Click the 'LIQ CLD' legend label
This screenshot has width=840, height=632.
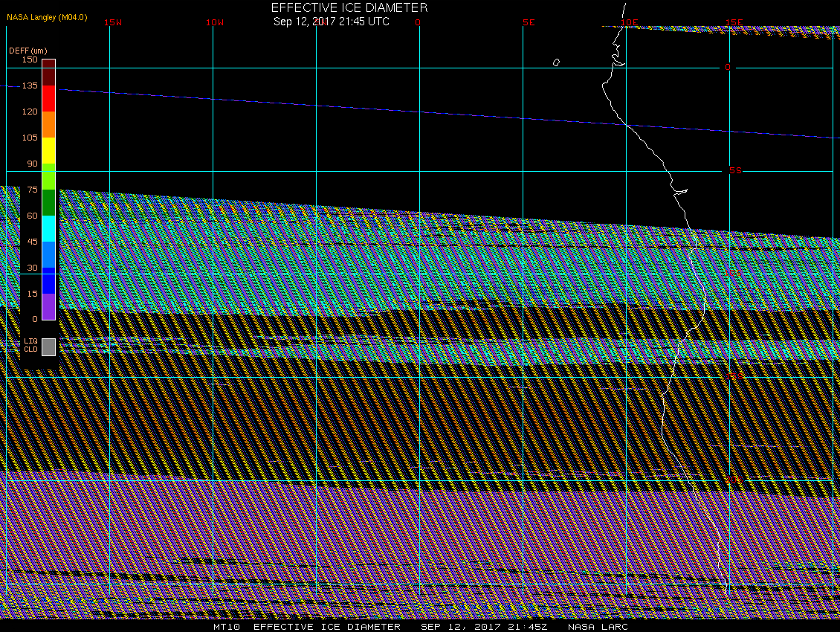tap(30, 345)
